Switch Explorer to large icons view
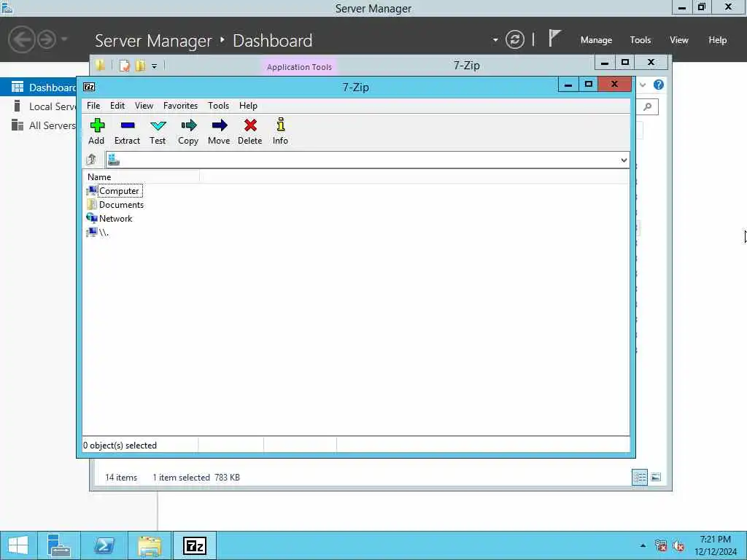 pos(656,477)
